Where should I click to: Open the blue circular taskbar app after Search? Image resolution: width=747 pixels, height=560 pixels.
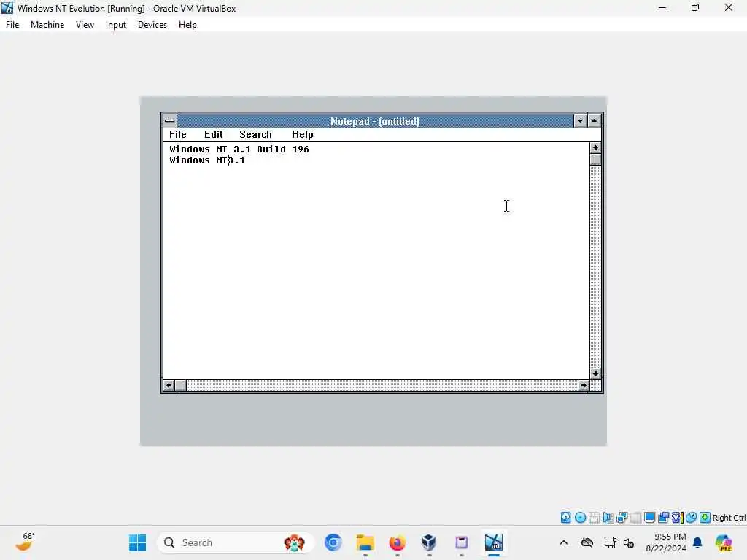click(x=333, y=542)
